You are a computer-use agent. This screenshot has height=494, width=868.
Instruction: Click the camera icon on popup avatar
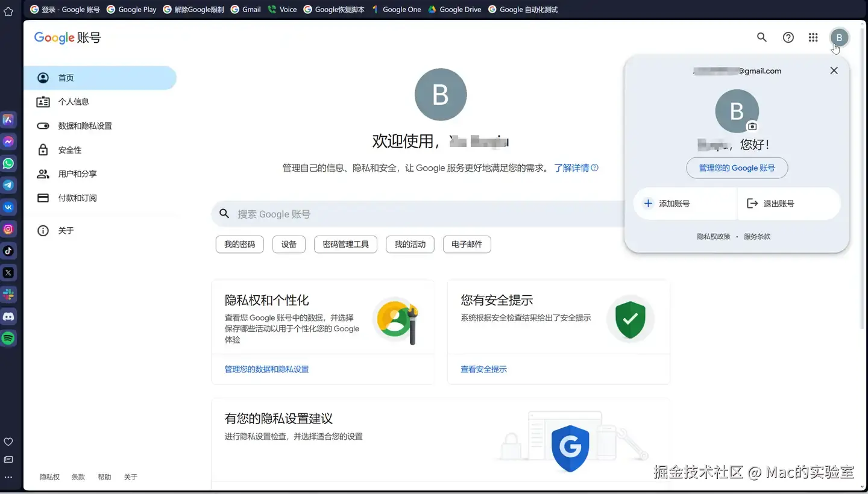tap(752, 127)
